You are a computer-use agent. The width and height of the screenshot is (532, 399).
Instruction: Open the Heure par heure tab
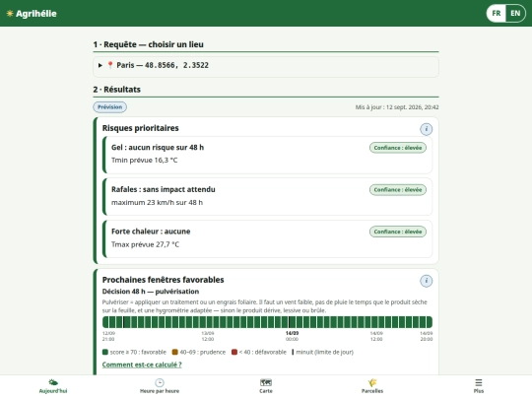160,386
